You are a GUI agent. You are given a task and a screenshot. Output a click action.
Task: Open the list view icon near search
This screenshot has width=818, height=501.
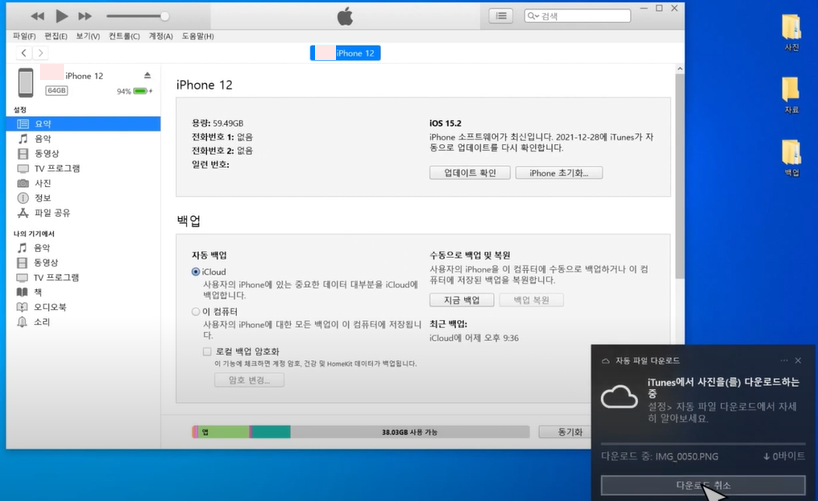(x=501, y=16)
